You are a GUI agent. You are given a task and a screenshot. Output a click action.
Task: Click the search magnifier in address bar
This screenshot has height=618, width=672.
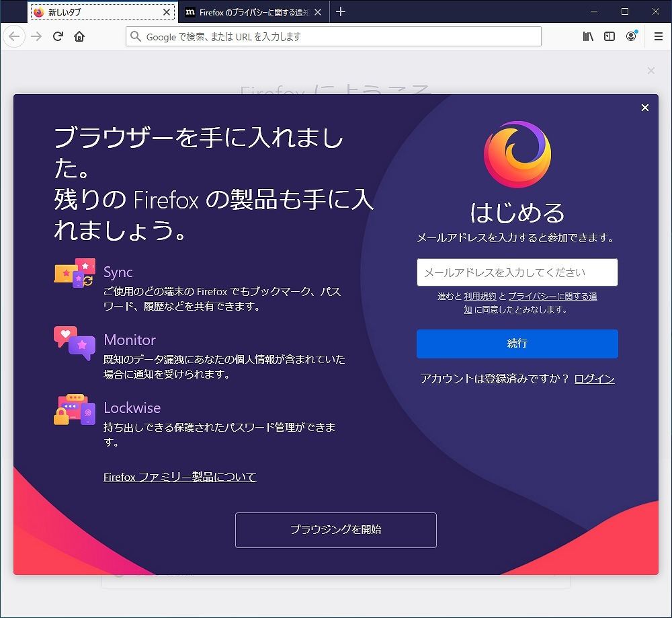tap(136, 36)
